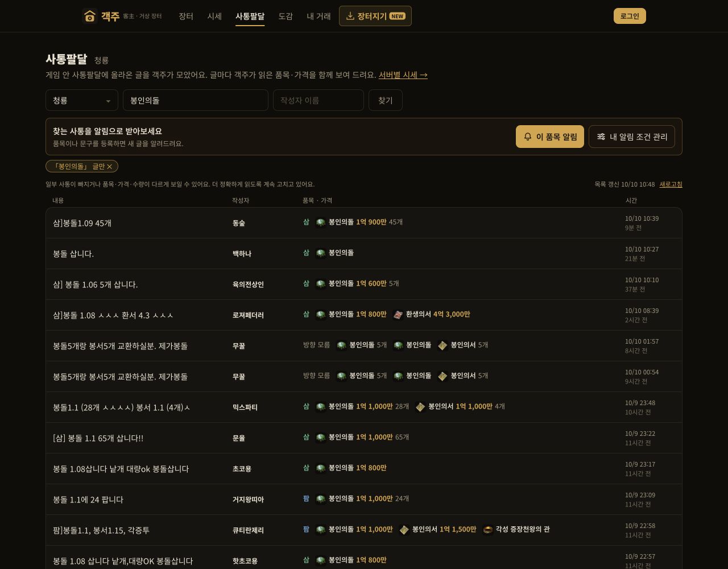Click 환생의서 item icon in 로져페더러 row
Screen dimensions: 728x569
pyautogui.click(x=398, y=314)
